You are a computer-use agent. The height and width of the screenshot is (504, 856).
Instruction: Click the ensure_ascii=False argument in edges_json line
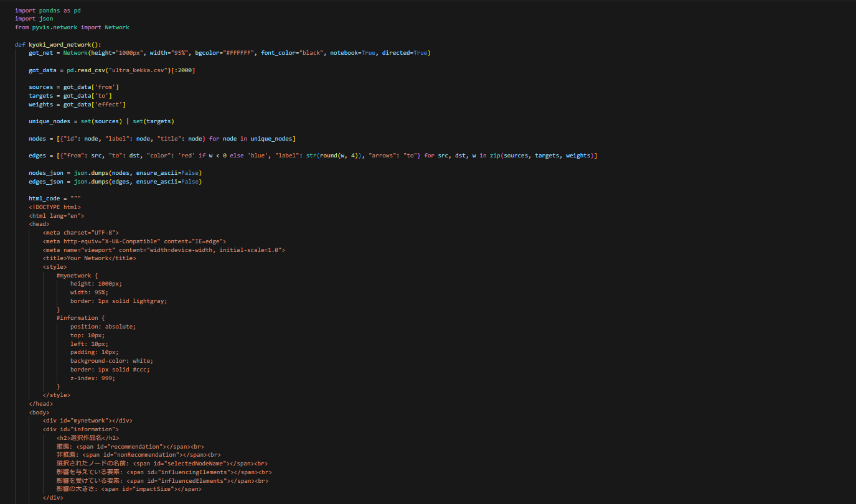pos(167,181)
